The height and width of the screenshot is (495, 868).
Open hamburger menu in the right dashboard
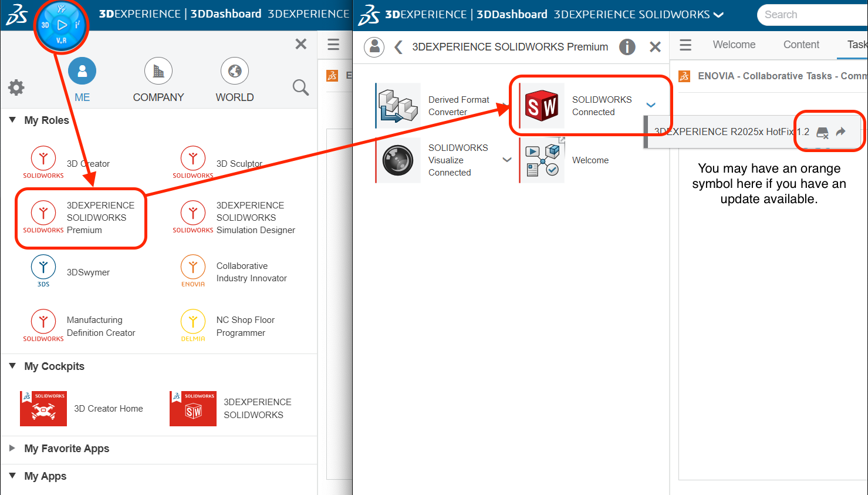click(685, 45)
